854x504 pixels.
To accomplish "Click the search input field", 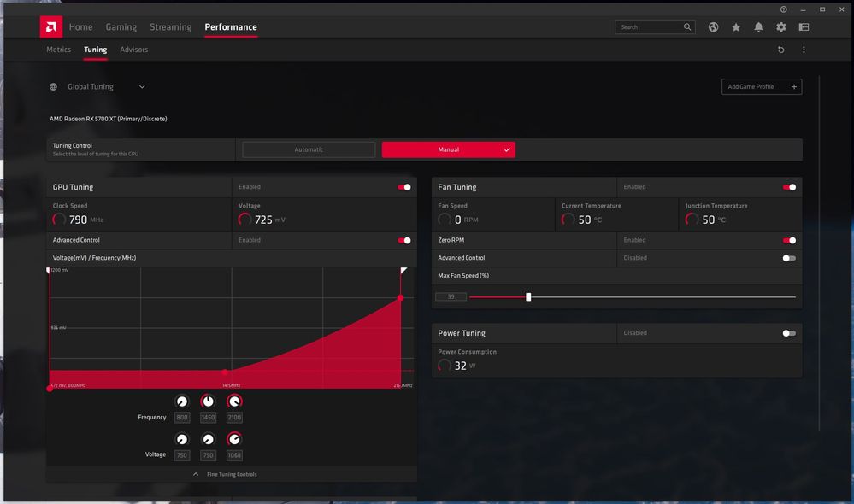I will (x=655, y=26).
